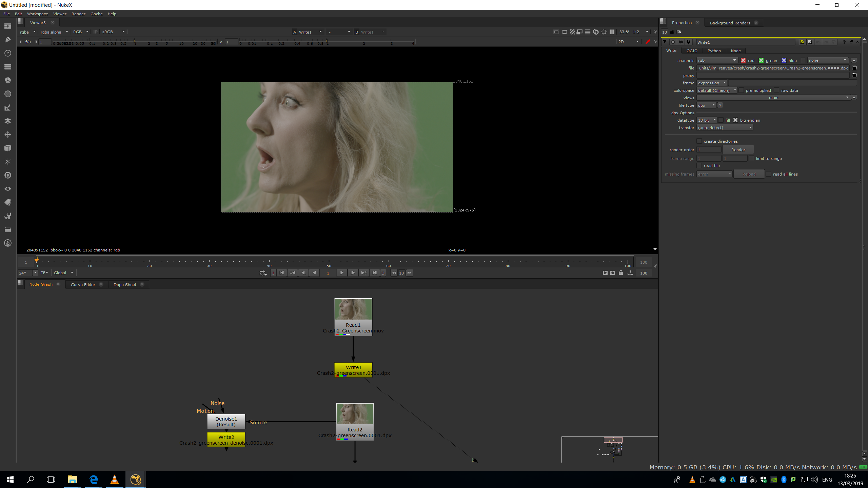Open the FurnaceCore flame icon menu
The image size is (868, 488).
pos(8,243)
